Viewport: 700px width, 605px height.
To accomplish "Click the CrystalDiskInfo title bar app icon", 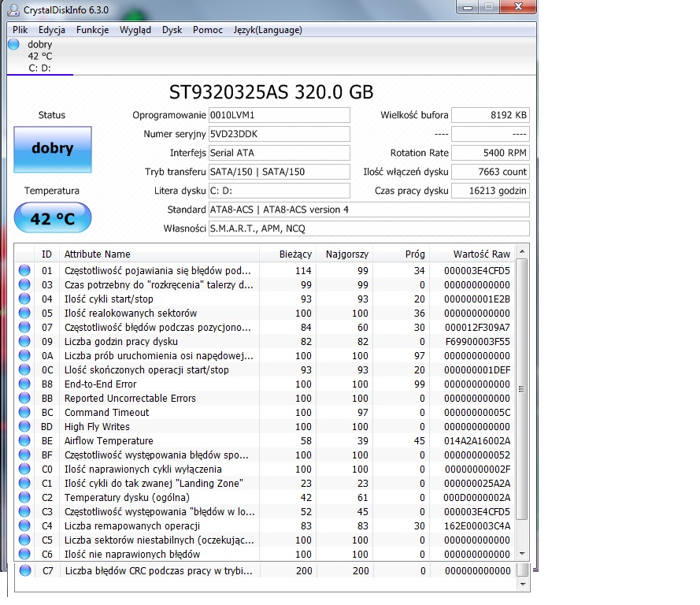I will [x=14, y=9].
